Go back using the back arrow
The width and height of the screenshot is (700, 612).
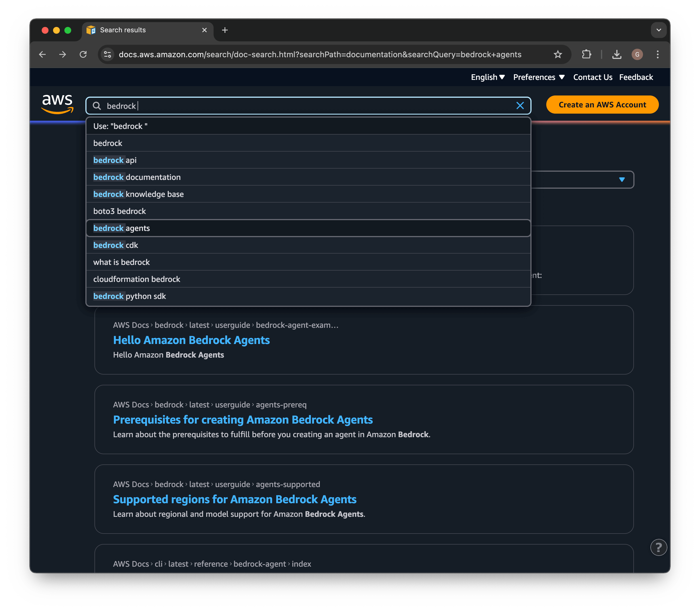click(42, 54)
